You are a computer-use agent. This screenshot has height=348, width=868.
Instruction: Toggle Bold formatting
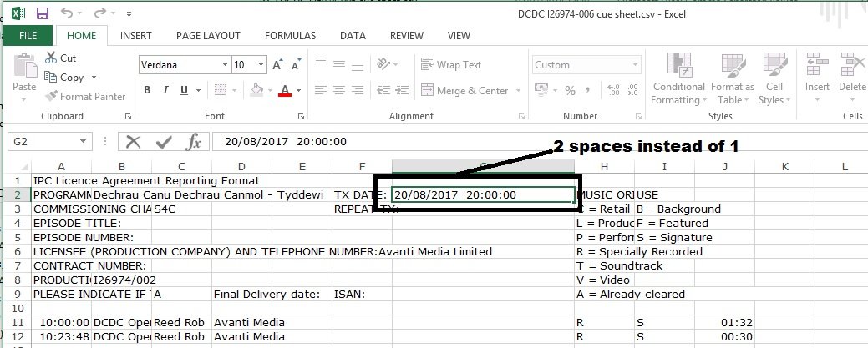[x=147, y=90]
